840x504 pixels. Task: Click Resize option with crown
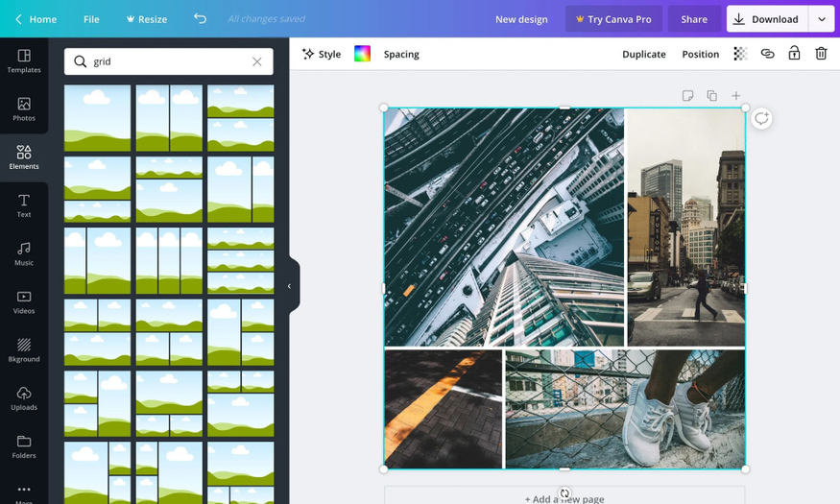click(x=146, y=19)
